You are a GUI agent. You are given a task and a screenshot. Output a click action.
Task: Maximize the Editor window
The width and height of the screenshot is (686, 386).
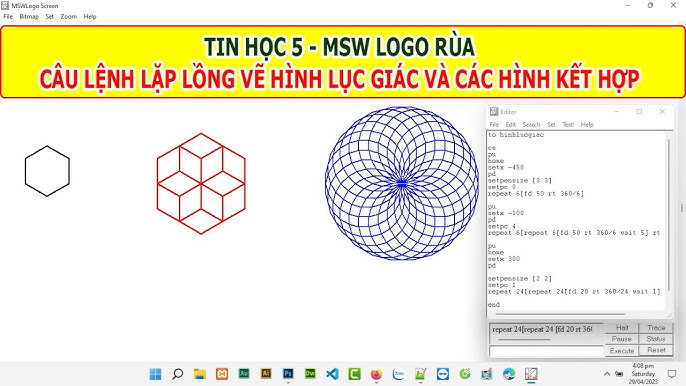coord(639,112)
